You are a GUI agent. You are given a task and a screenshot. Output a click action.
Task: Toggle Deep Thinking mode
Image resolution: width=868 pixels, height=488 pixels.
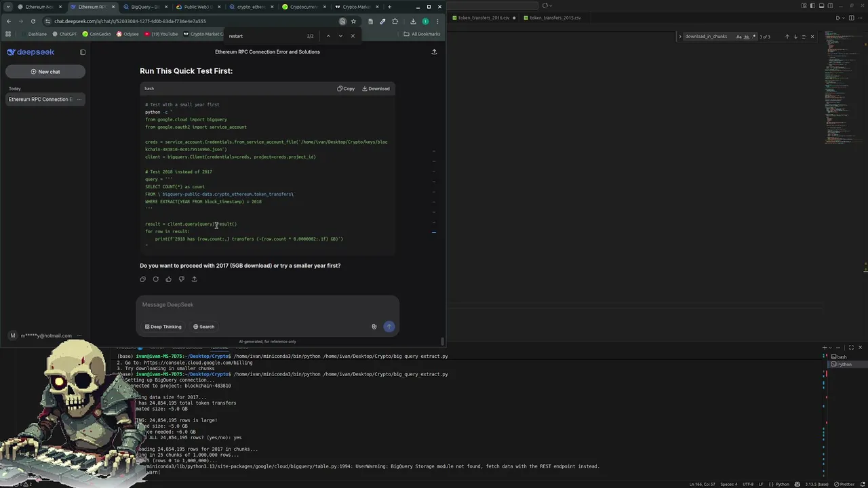pyautogui.click(x=163, y=327)
